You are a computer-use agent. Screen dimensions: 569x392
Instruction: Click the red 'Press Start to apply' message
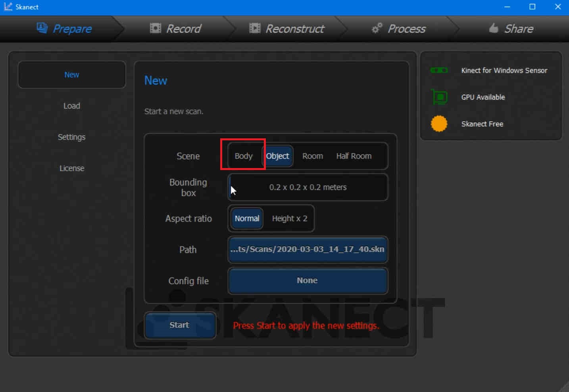[306, 326]
